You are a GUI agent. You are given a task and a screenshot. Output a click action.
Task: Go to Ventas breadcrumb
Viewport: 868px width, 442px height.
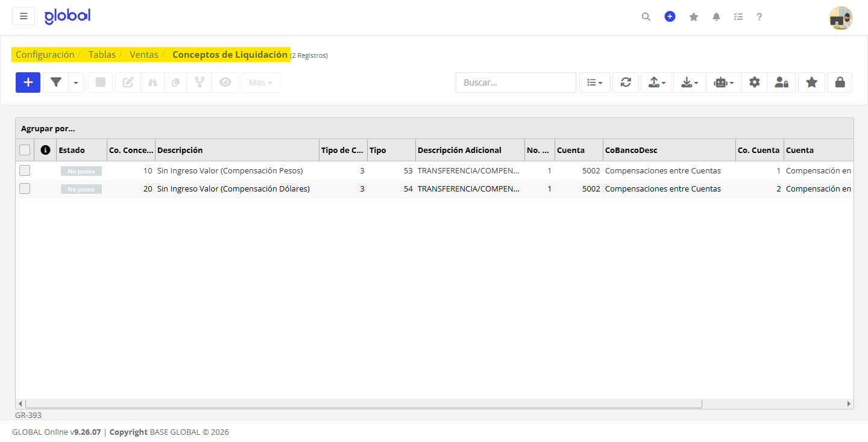pos(144,55)
